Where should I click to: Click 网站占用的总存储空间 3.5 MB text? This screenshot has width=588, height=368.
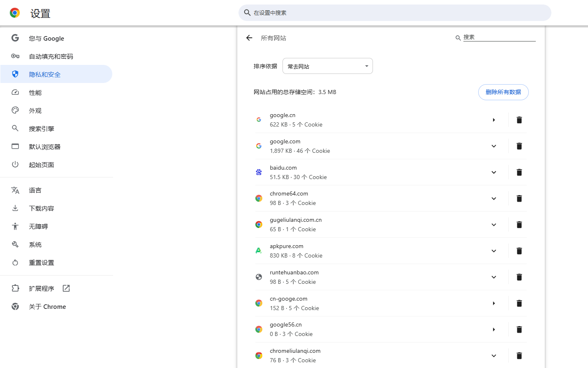click(295, 92)
